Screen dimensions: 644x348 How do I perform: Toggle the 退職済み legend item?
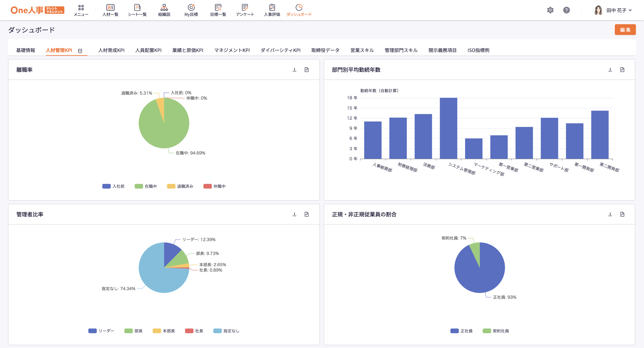click(x=180, y=186)
